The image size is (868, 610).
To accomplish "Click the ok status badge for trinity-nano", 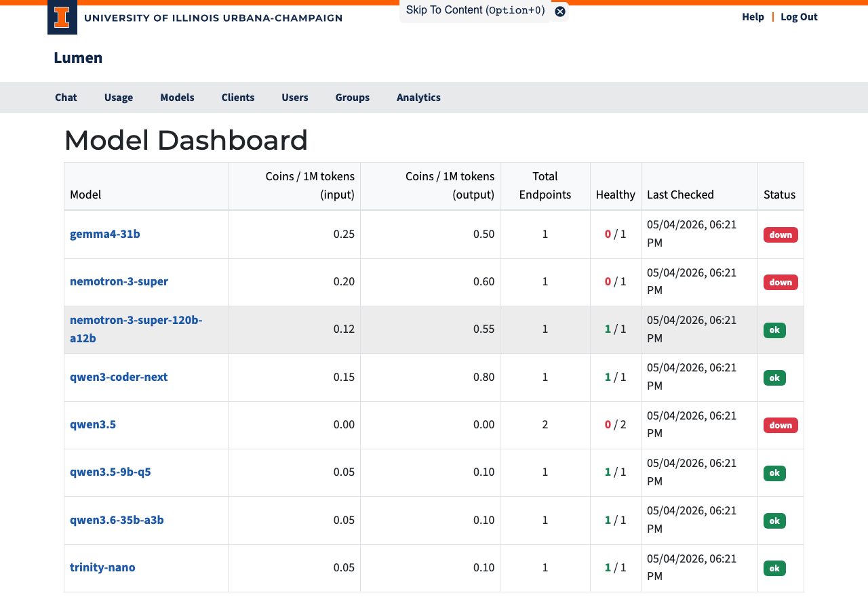I will tap(774, 568).
